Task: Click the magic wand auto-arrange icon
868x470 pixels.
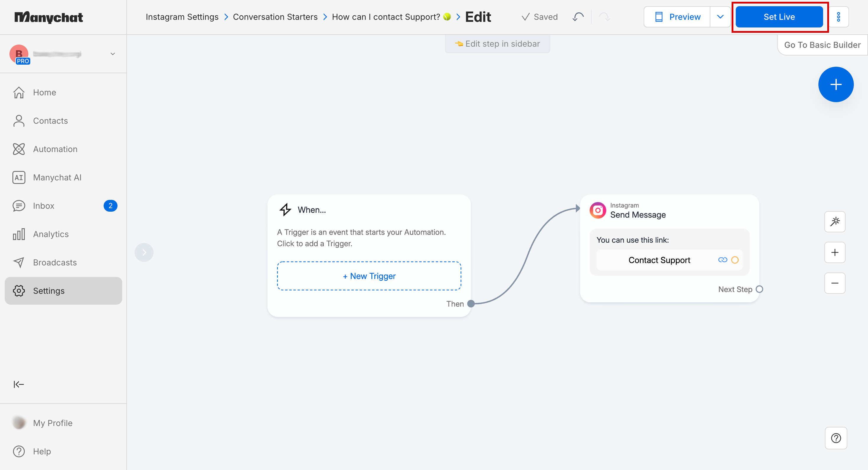Action: point(835,222)
